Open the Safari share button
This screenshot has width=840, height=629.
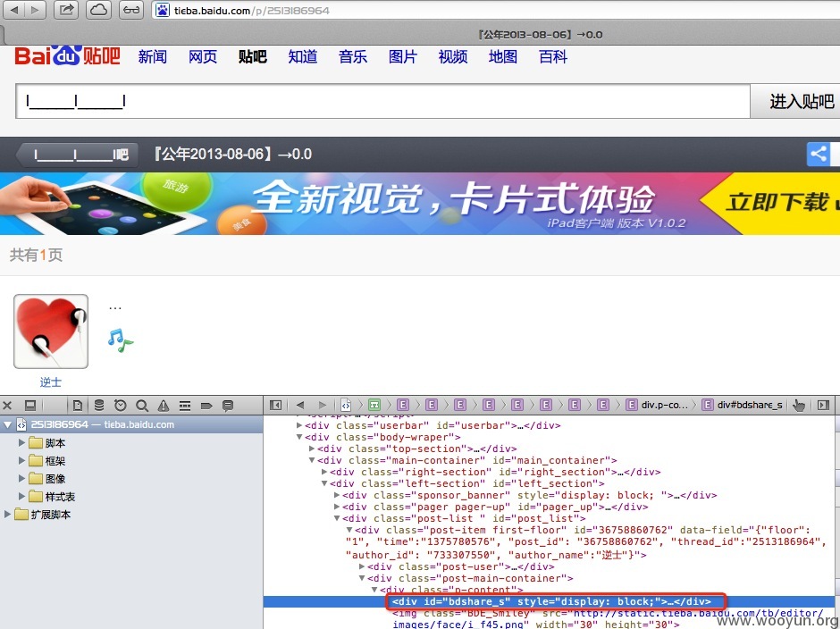[x=66, y=10]
